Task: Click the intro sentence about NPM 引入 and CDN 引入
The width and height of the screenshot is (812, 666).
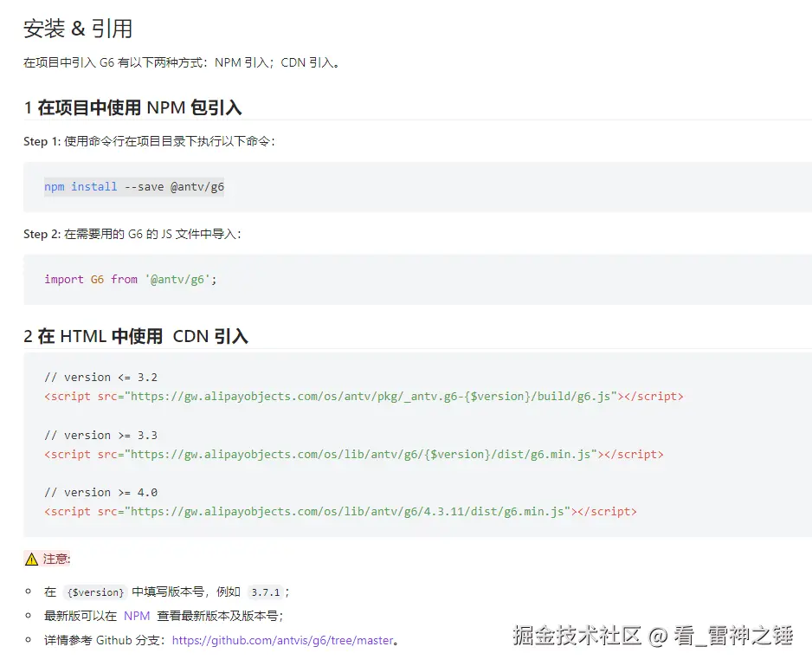Action: click(x=181, y=62)
